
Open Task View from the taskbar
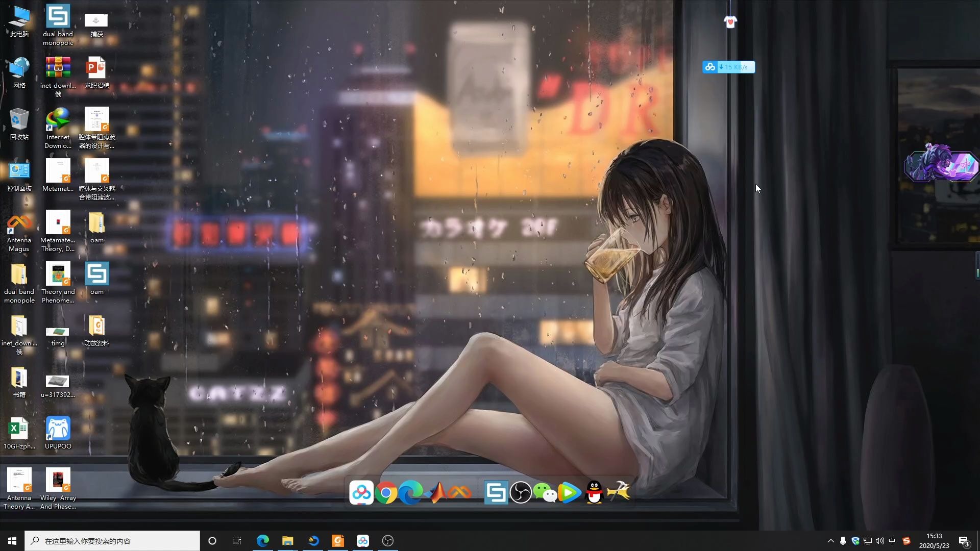point(237,541)
